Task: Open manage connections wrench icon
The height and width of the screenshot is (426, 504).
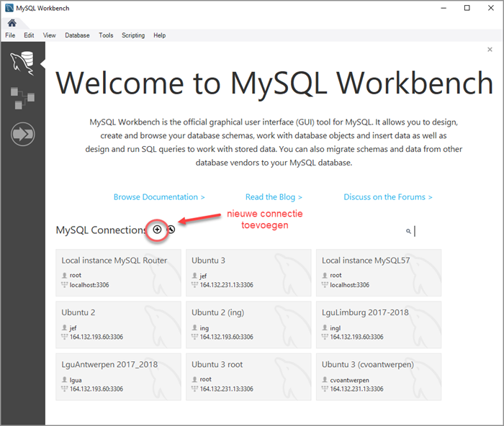Action: pyautogui.click(x=171, y=230)
